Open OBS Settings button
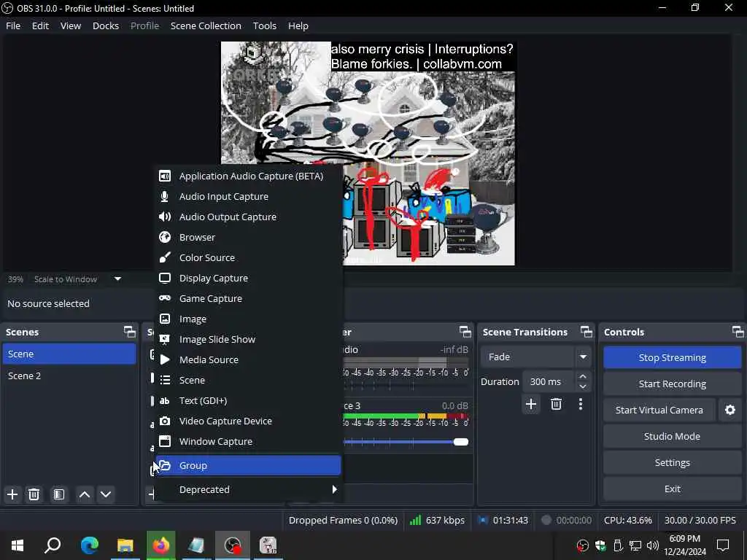The width and height of the screenshot is (747, 560). point(672,462)
